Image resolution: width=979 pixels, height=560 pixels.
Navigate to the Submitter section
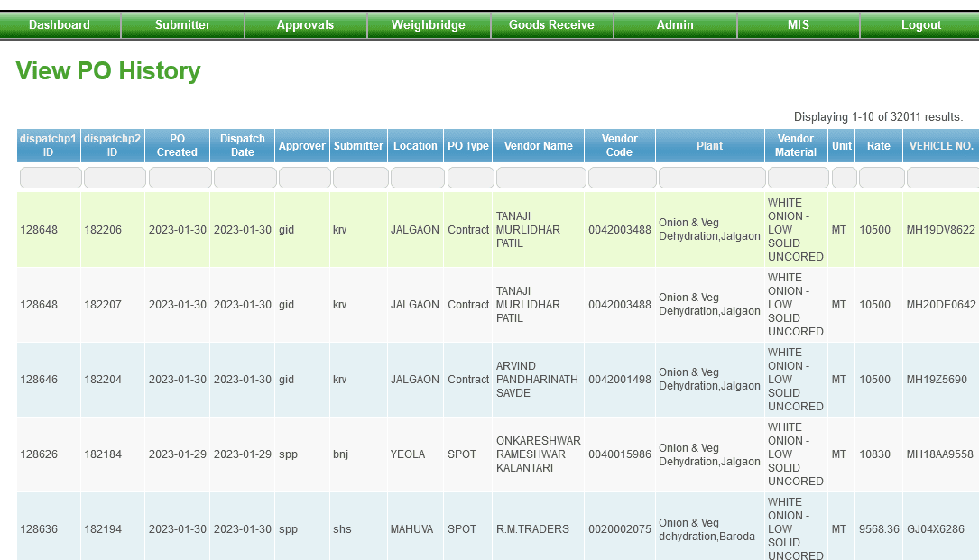182,24
